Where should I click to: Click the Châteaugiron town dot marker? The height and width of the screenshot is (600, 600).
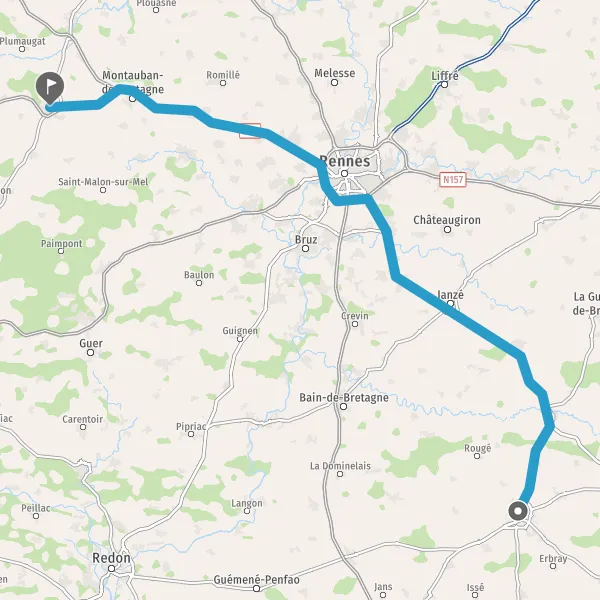pos(447,230)
